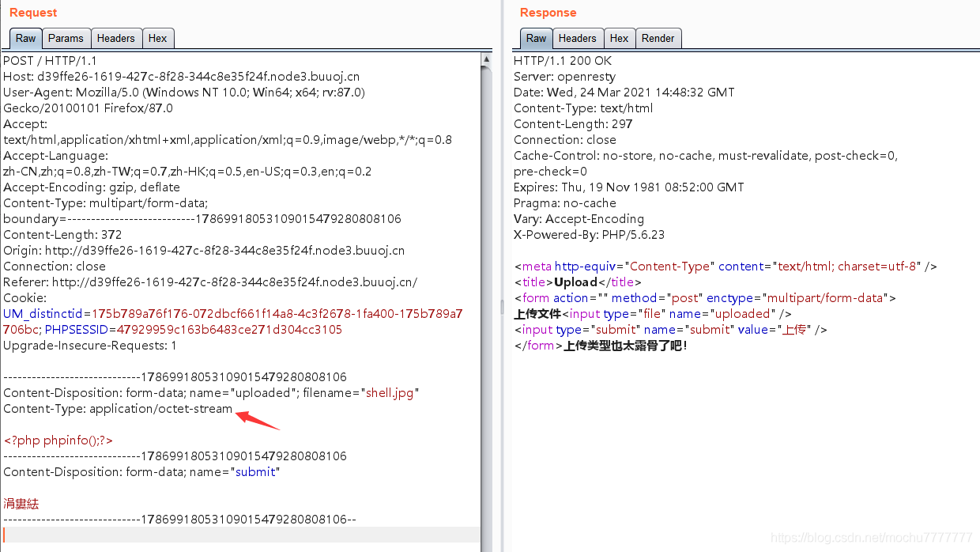This screenshot has width=980, height=552.
Task: Click 'Server: openresty' response header
Action: pos(566,77)
